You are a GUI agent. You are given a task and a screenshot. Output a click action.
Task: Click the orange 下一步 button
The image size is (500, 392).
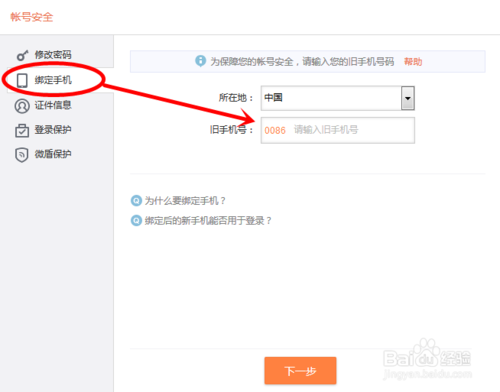(300, 371)
